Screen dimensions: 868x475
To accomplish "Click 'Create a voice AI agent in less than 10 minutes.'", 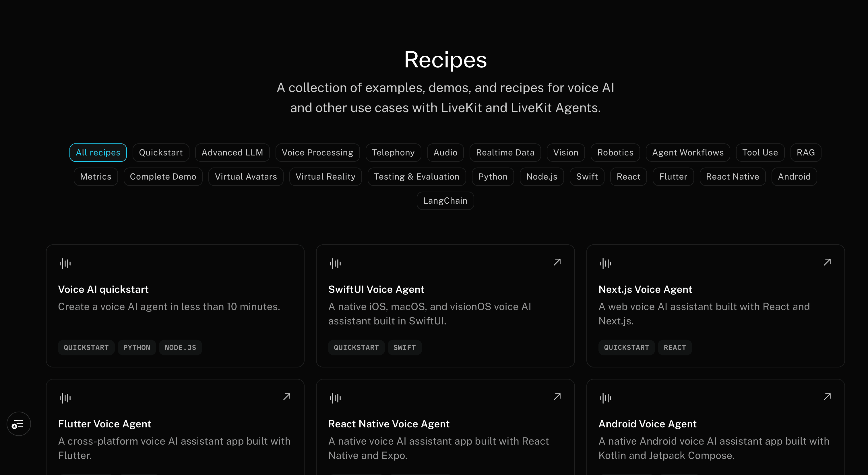I will coord(169,307).
